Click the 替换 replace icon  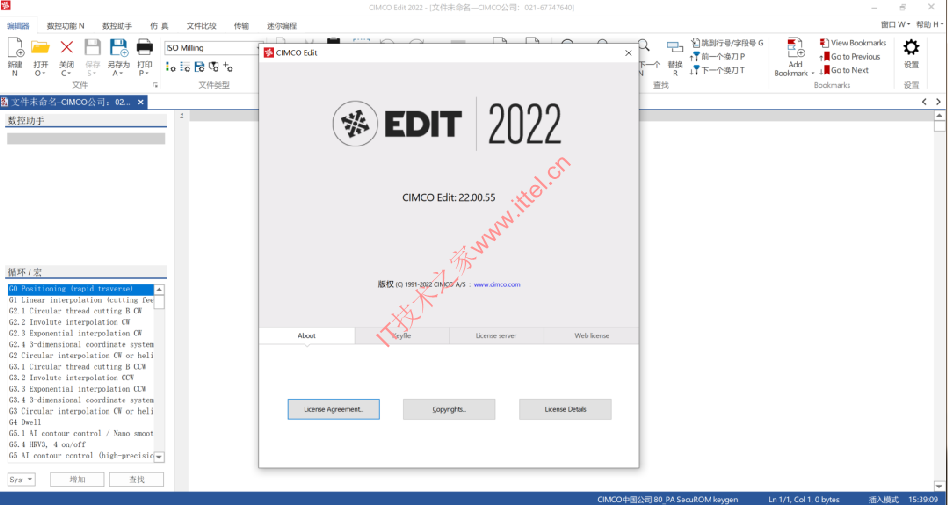[675, 47]
